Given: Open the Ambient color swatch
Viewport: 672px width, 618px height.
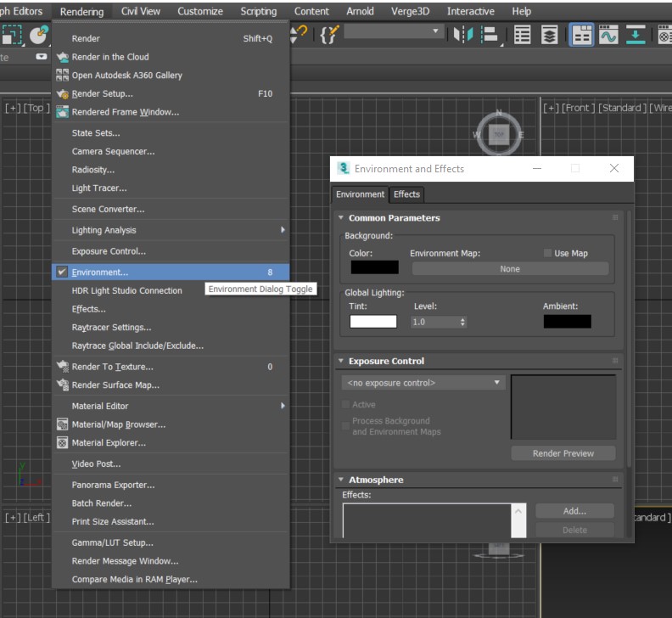Looking at the screenshot, I should pos(567,321).
